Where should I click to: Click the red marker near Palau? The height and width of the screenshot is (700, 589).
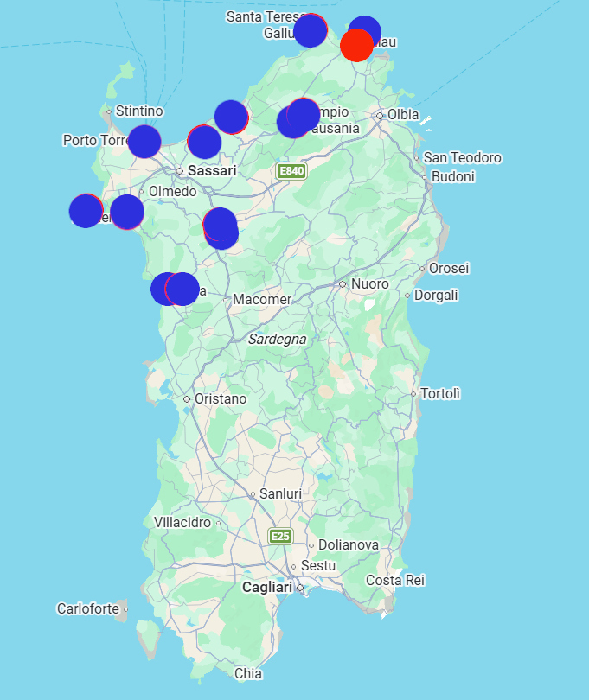356,45
